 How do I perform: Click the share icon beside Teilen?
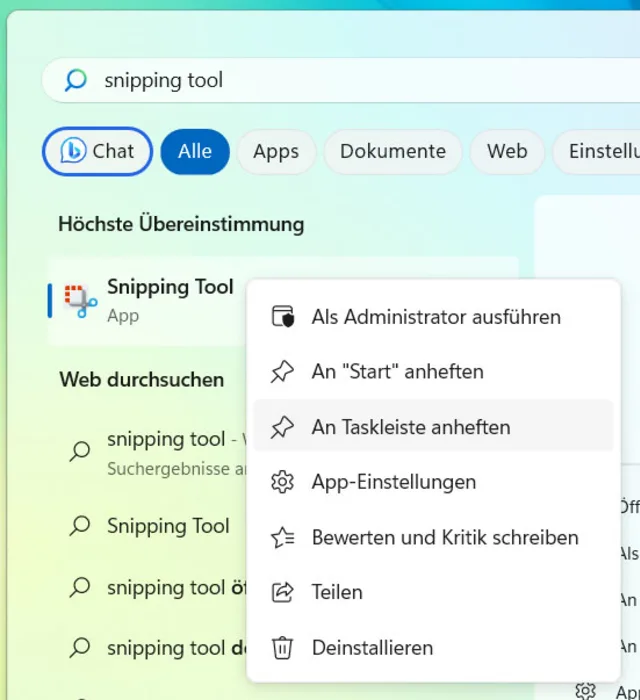pyautogui.click(x=283, y=593)
